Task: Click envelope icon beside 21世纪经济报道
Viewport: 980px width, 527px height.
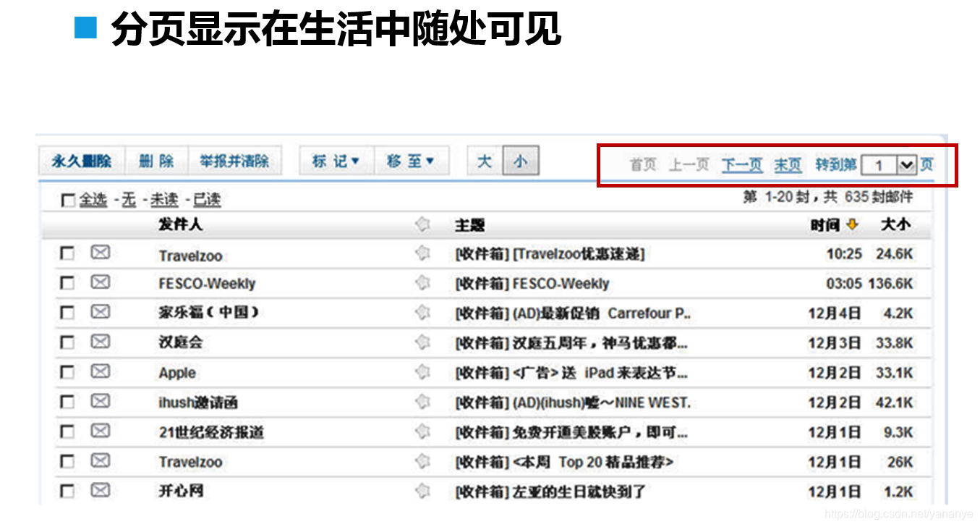Action: 100,431
